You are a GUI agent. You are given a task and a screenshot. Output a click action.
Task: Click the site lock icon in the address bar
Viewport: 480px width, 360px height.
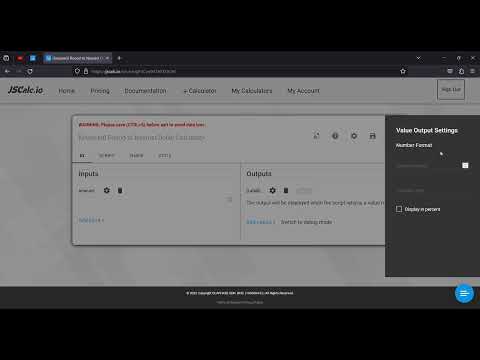tap(86, 71)
